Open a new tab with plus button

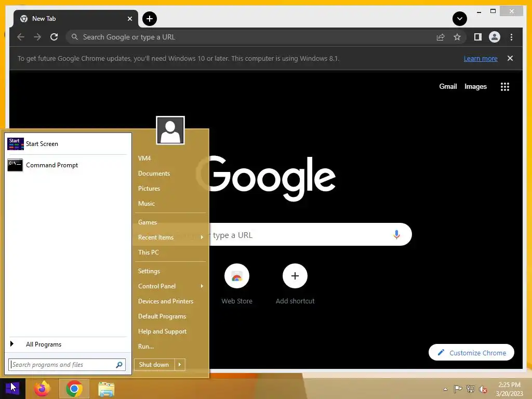(x=150, y=19)
